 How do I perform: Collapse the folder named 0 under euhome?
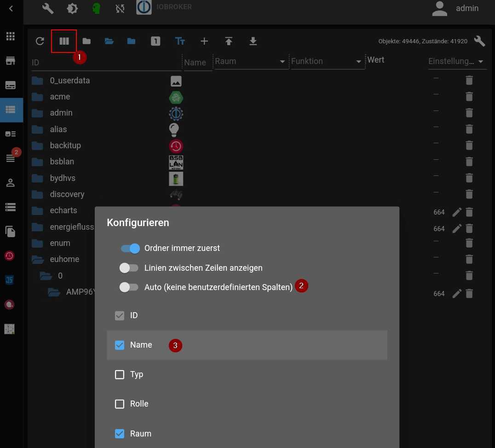tap(46, 276)
